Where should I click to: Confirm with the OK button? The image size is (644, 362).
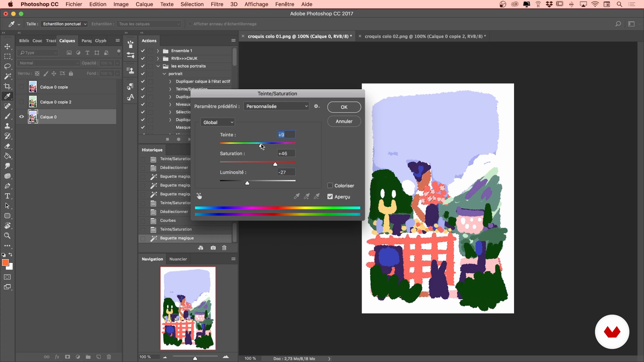[344, 107]
